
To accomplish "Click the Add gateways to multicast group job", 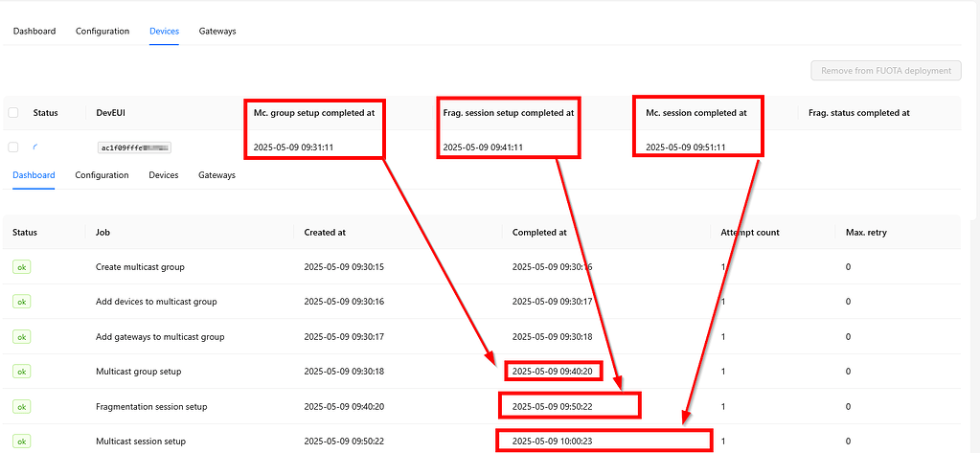I will 160,336.
